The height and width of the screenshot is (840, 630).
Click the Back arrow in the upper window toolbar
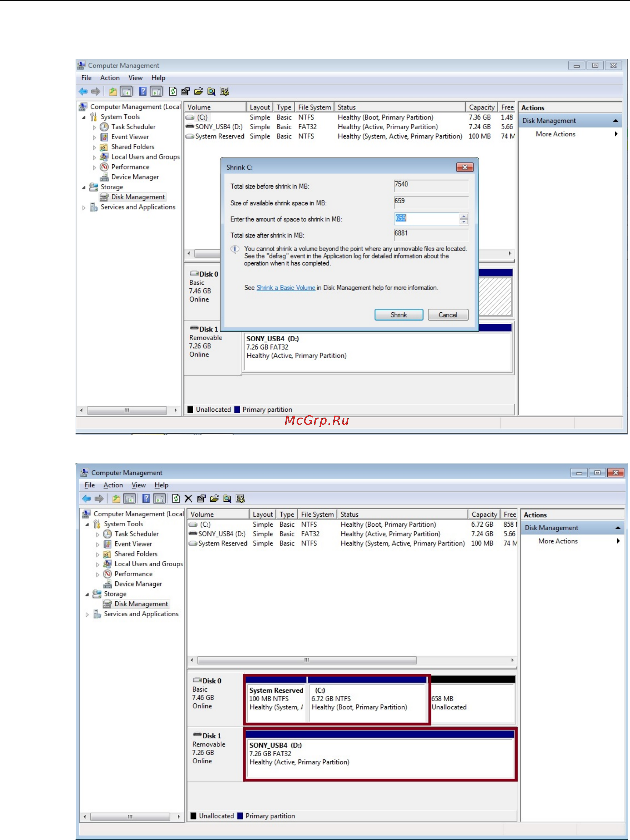click(83, 91)
